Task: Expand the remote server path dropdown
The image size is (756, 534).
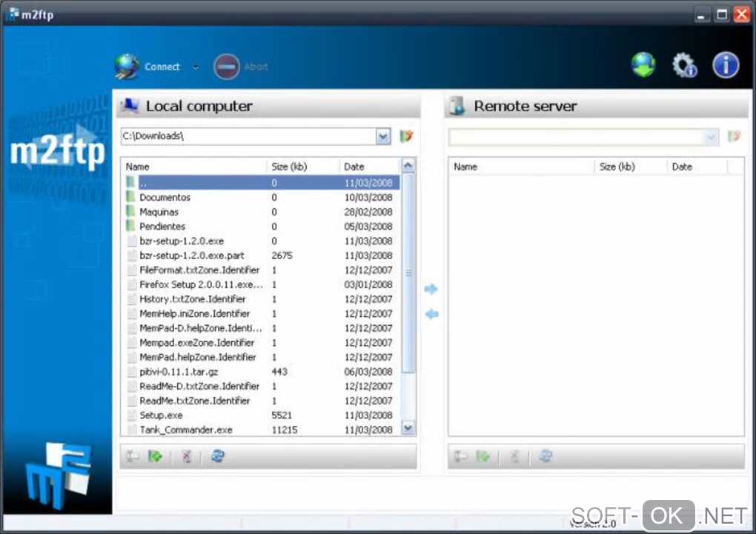Action: tap(711, 138)
